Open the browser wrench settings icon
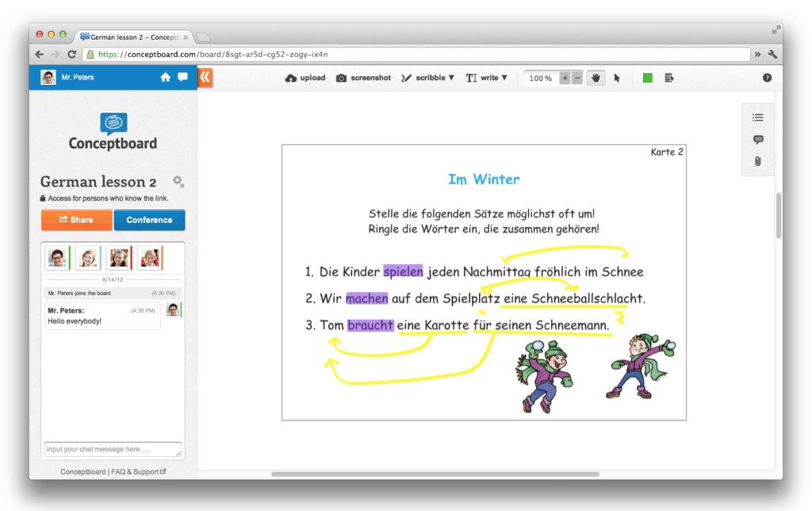Screen dimensions: 812x511 pos(772,54)
